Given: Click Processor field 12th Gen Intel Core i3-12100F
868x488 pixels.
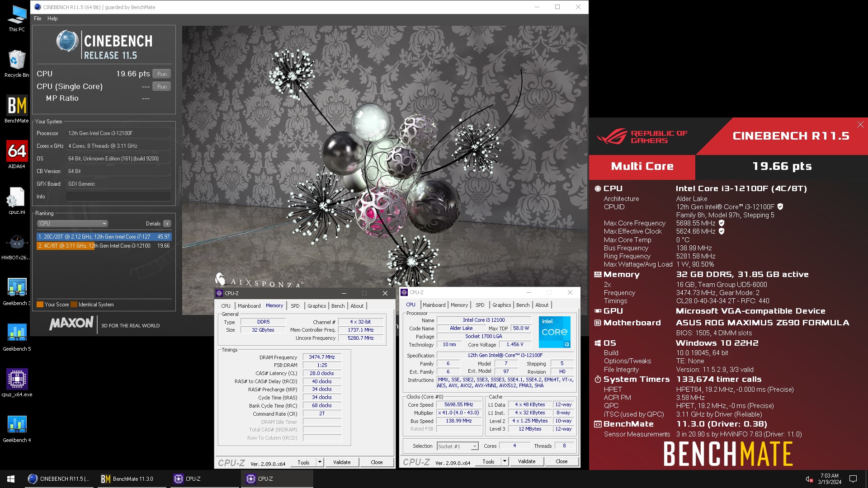Looking at the screenshot, I should 119,133.
